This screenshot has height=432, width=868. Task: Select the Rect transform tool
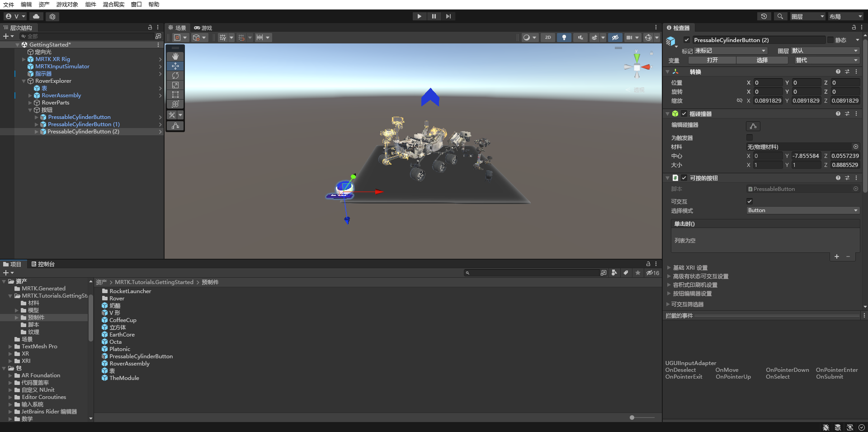pos(175,95)
